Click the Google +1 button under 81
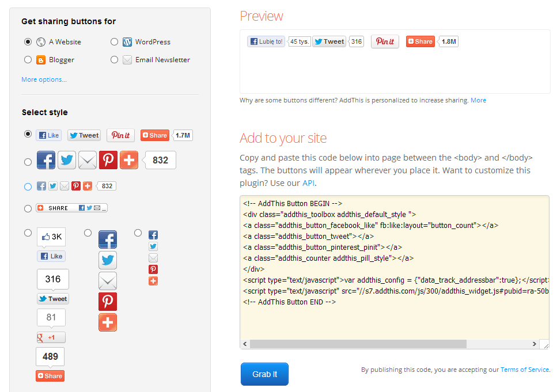 pyautogui.click(x=51, y=337)
